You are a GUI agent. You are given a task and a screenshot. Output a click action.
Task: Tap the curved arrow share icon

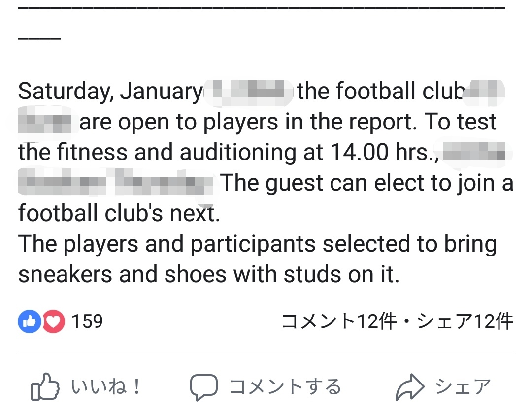pyautogui.click(x=410, y=387)
